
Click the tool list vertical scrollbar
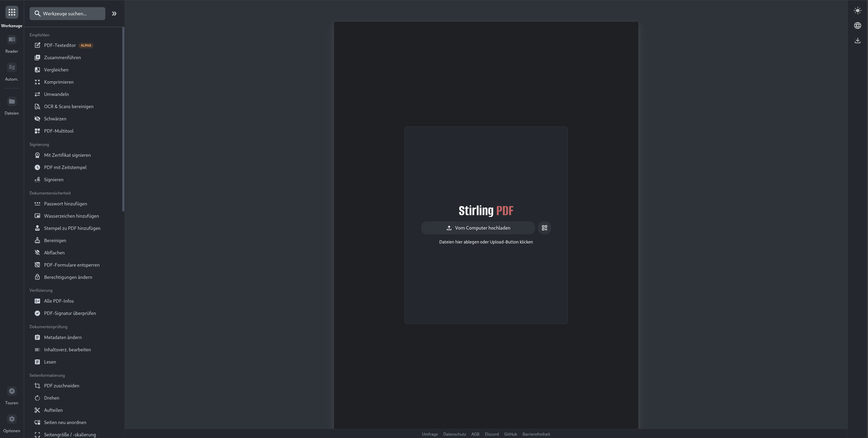point(123,119)
